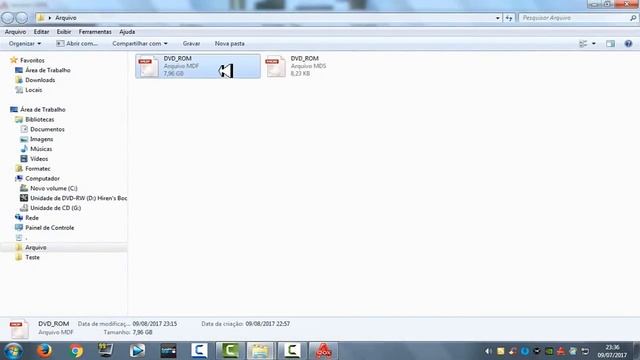The height and width of the screenshot is (360, 640).
Task: Open the Arquivo menu
Action: click(15, 32)
